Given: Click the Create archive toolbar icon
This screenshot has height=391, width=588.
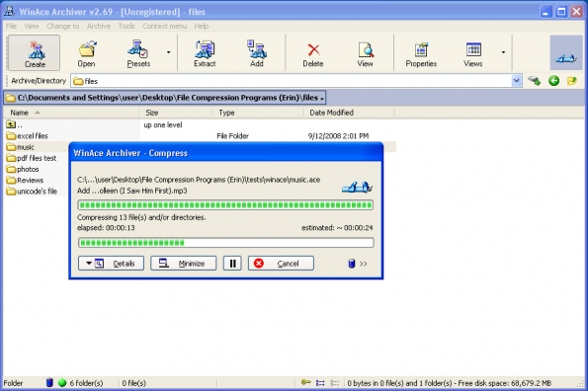Looking at the screenshot, I should point(35,52).
